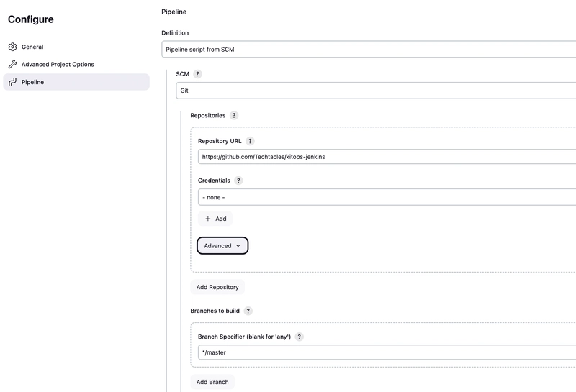This screenshot has height=392, width=576.
Task: Open help for Branches to build
Action: tap(248, 311)
